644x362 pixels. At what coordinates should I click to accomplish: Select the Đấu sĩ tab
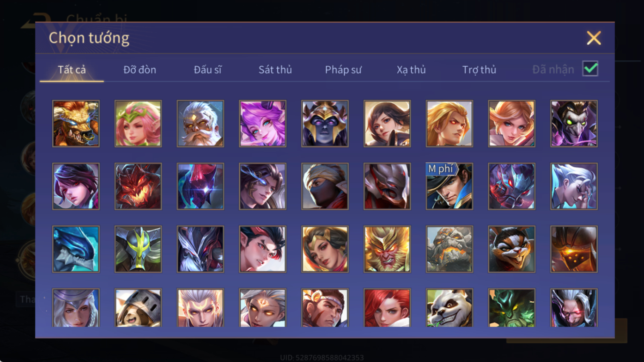[x=208, y=70]
